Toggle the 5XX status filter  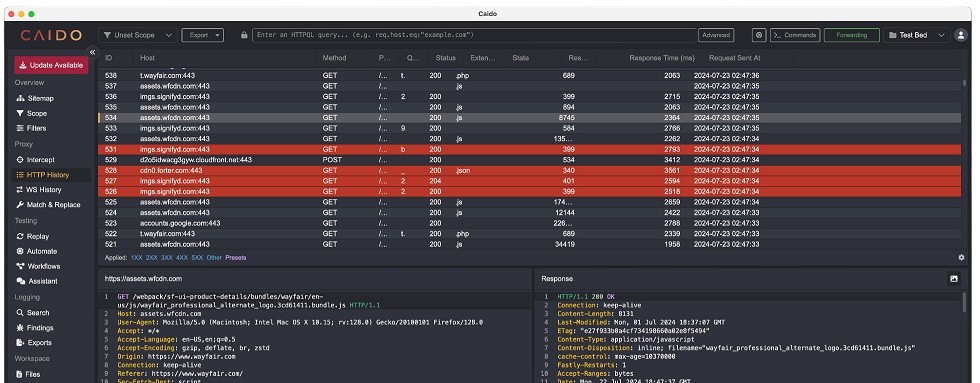pyautogui.click(x=197, y=257)
